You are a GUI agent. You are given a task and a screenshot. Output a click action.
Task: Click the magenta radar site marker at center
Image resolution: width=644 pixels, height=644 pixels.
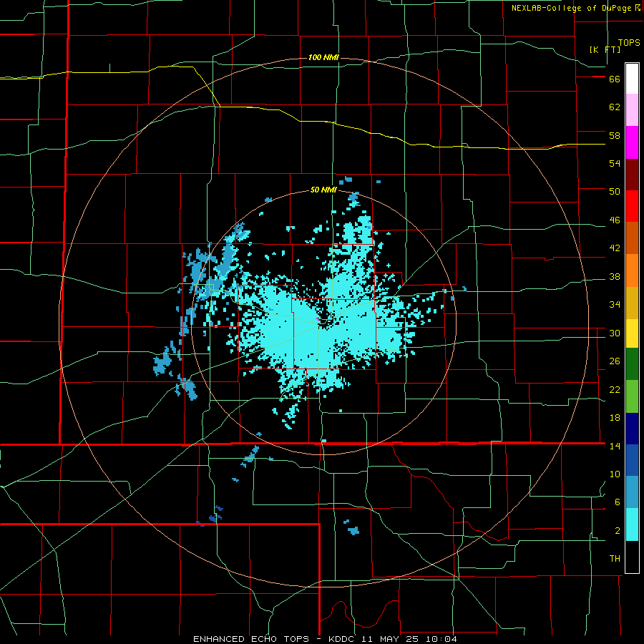coord(318,318)
